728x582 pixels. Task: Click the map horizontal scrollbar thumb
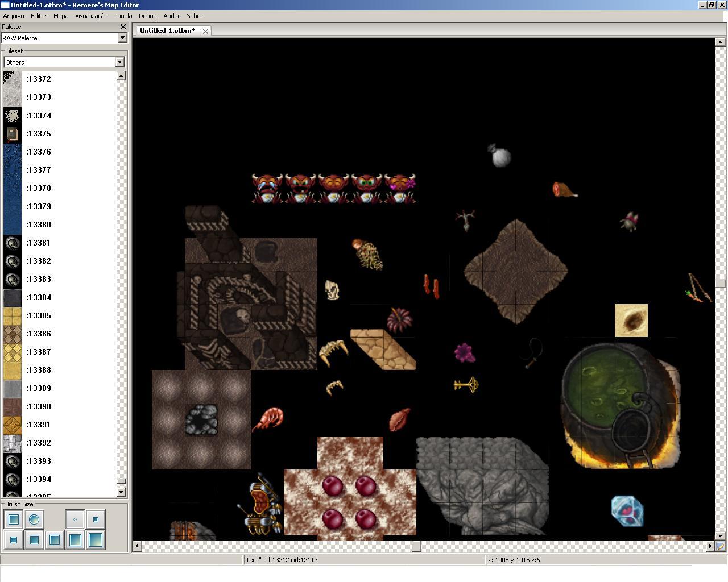click(417, 546)
